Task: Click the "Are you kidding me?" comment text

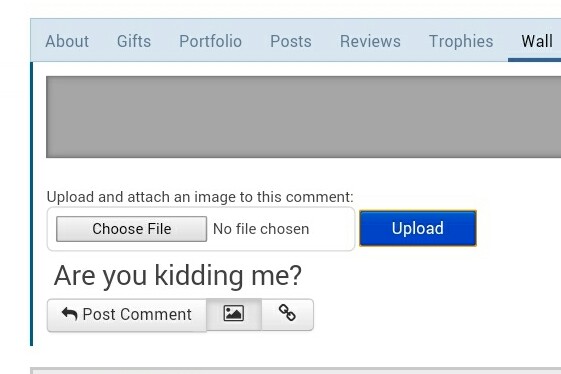Action: tap(178, 275)
